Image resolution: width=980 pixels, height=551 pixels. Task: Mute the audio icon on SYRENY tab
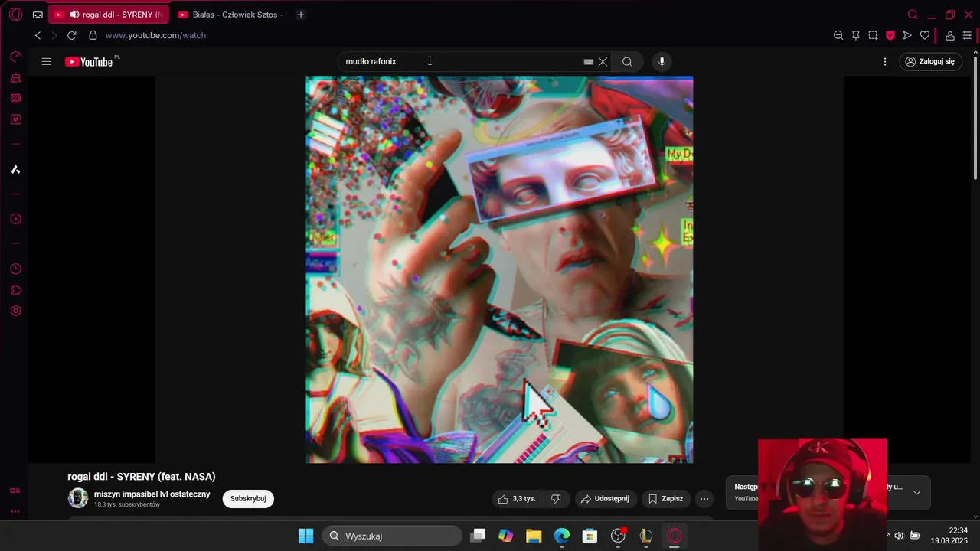74,15
